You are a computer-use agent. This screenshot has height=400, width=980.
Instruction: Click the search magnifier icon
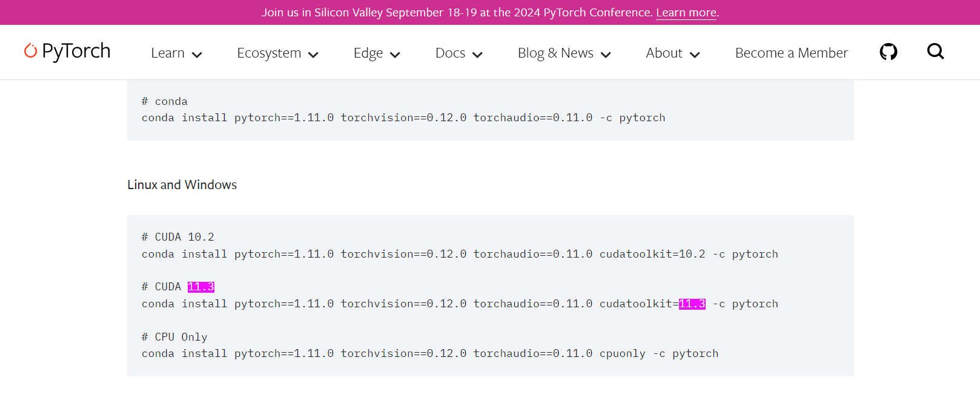[x=935, y=52]
